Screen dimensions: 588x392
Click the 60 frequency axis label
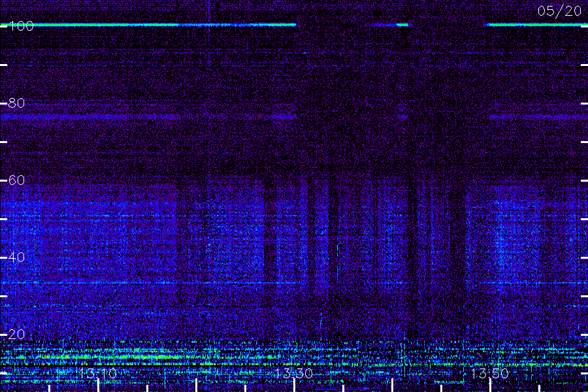pos(16,180)
